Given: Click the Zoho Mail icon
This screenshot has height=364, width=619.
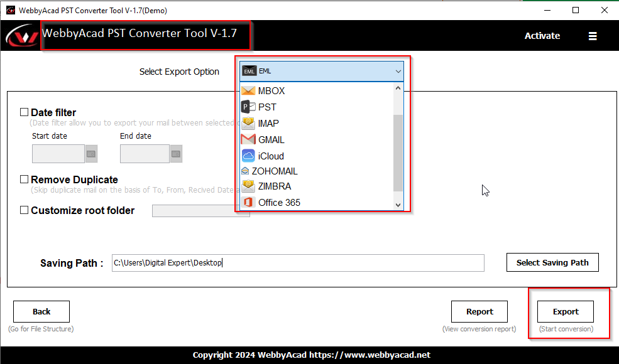Looking at the screenshot, I should pos(245,171).
